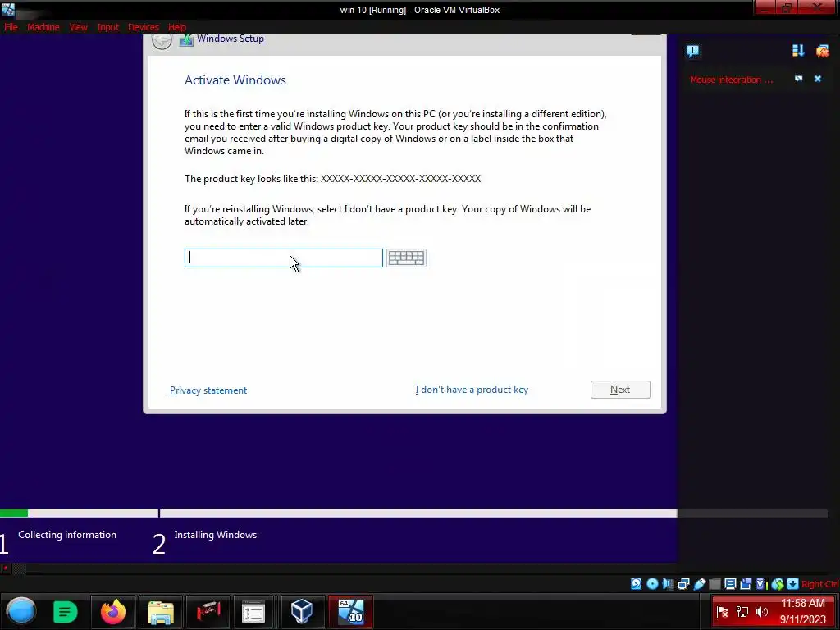Viewport: 840px width, 630px height.
Task: Click the taskbar clock showing 11:58 AM
Action: coord(802,612)
